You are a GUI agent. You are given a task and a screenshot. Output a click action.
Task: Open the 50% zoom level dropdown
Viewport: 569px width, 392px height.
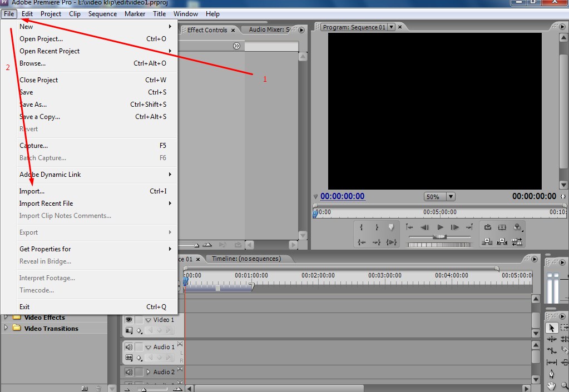[x=451, y=196]
